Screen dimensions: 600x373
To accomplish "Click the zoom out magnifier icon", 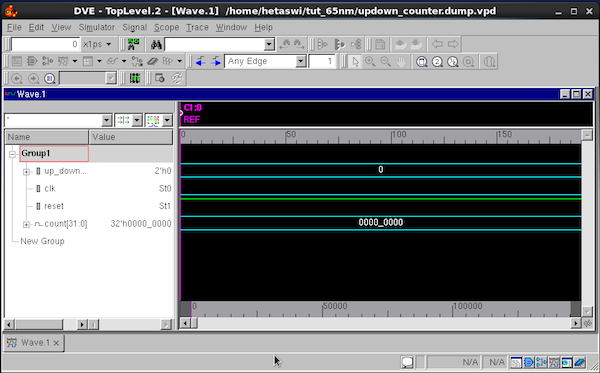I will coord(385,61).
